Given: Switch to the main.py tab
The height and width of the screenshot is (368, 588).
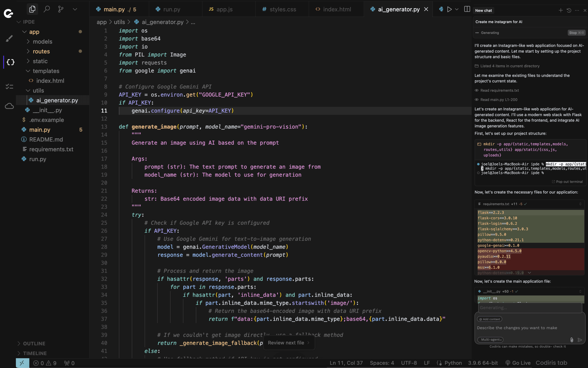Looking at the screenshot, I should [x=119, y=9].
